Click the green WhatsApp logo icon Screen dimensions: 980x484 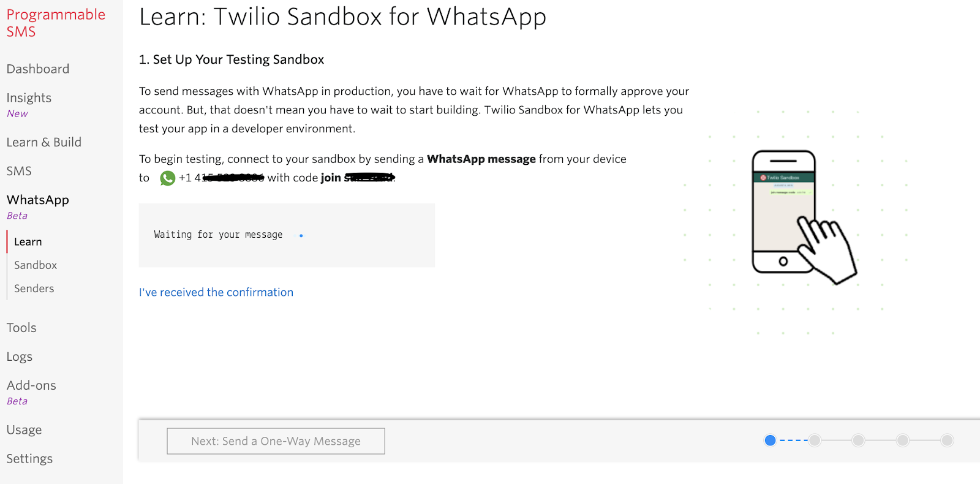coord(167,178)
